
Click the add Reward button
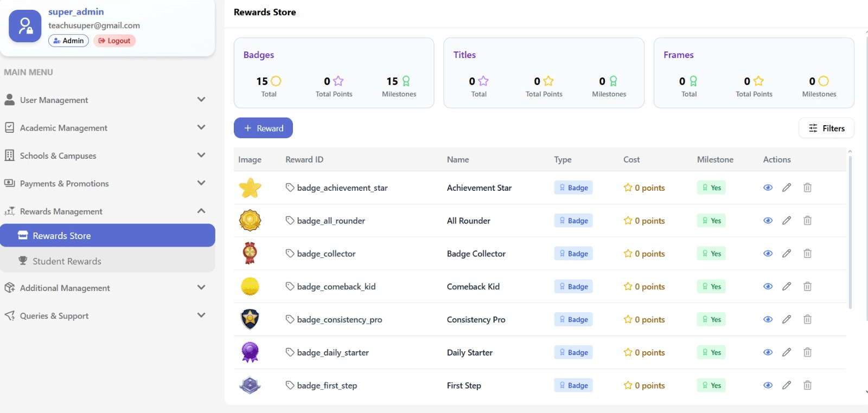coord(263,128)
